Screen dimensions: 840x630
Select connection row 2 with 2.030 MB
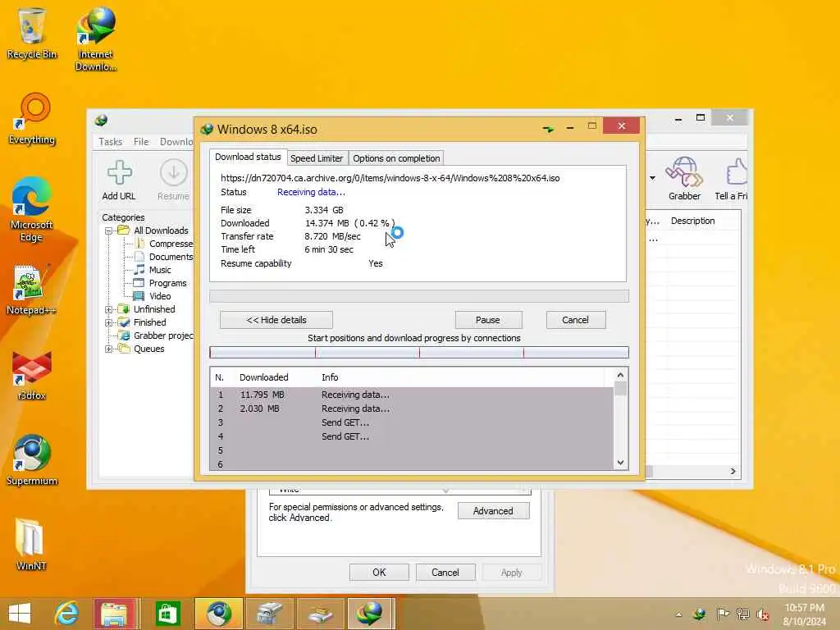412,409
